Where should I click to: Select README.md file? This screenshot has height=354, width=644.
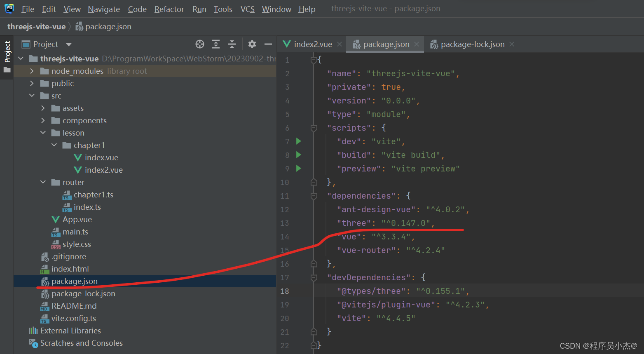(x=74, y=306)
